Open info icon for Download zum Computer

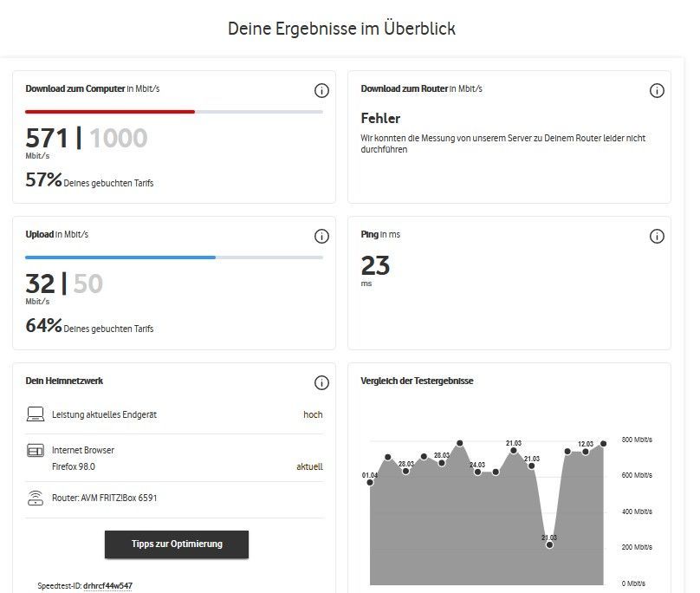[321, 91]
